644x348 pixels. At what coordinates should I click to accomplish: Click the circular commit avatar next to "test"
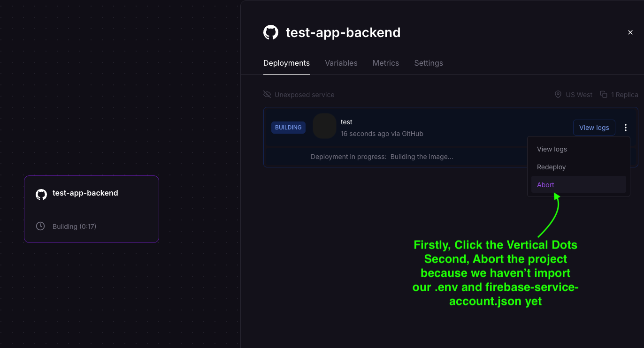[x=324, y=126]
